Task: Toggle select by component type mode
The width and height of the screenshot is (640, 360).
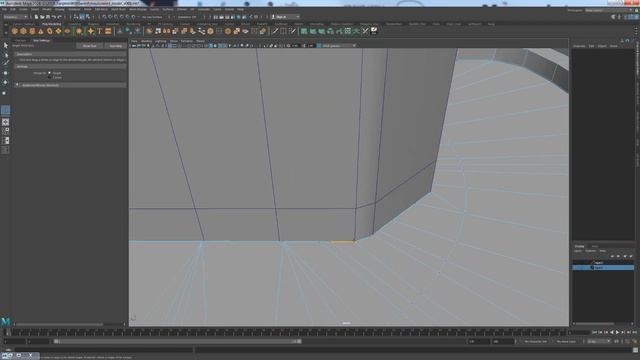Action: point(88,17)
